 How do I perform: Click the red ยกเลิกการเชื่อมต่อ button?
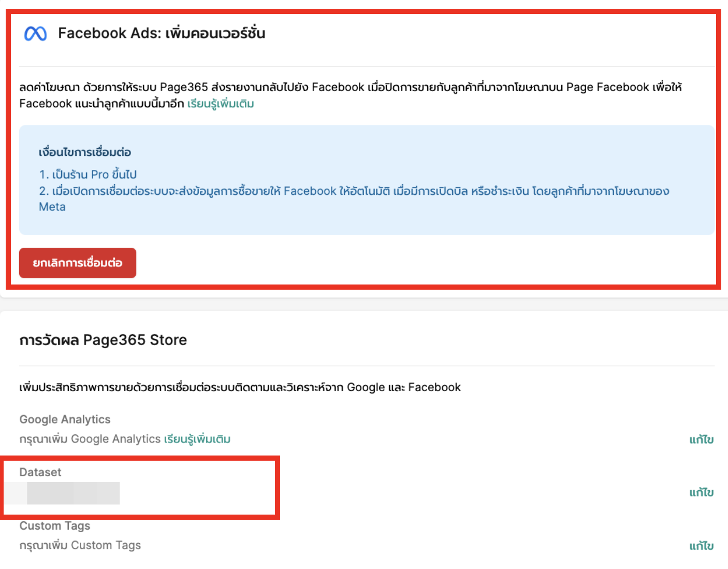click(x=78, y=263)
